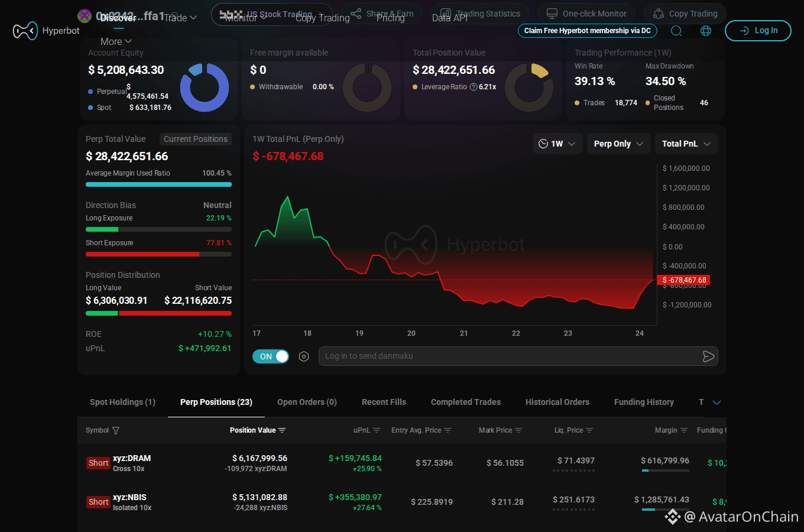Open the Data API nav link

pyautogui.click(x=450, y=18)
